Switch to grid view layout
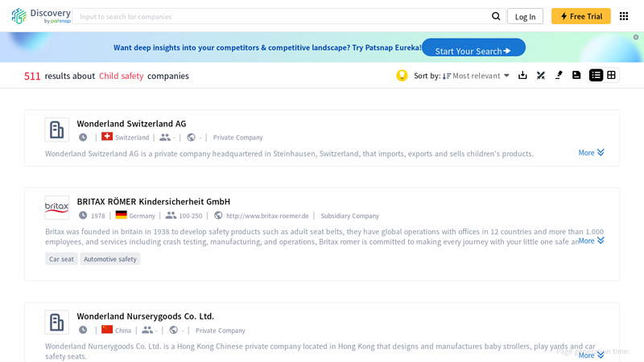The width and height of the screenshot is (644, 362). (x=612, y=76)
